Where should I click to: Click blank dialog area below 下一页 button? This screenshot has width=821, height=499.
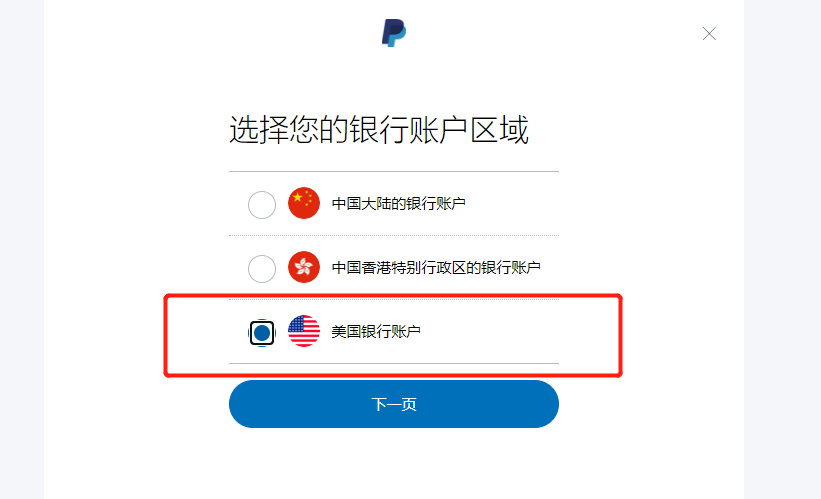click(394, 463)
